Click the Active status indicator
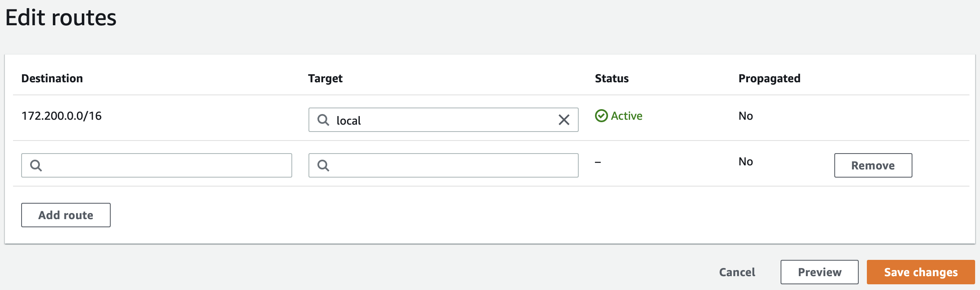Viewport: 980px width, 290px height. pos(619,116)
